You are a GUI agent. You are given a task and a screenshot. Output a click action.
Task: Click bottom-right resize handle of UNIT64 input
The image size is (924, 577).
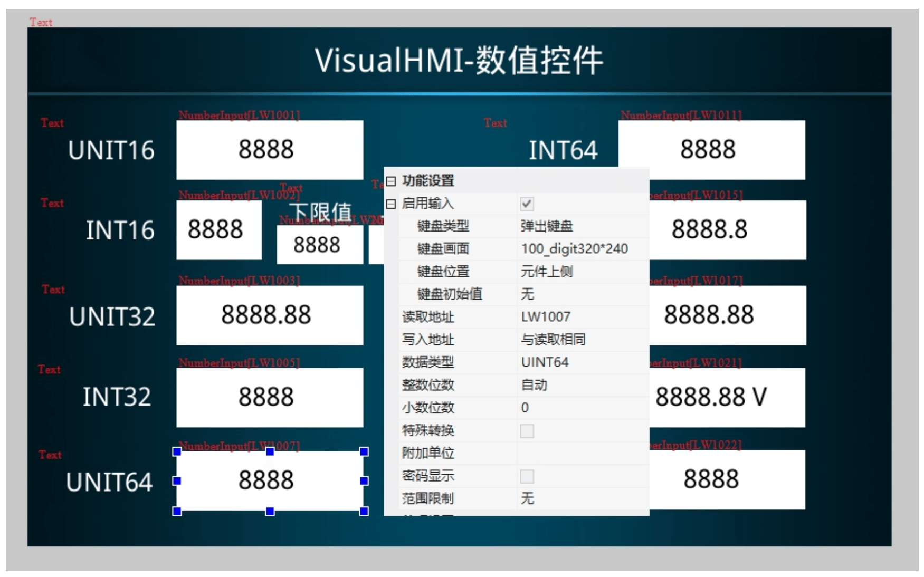(364, 511)
